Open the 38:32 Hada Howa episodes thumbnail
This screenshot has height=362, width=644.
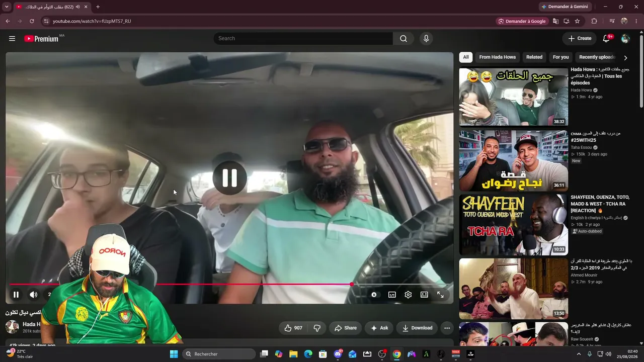click(x=513, y=97)
